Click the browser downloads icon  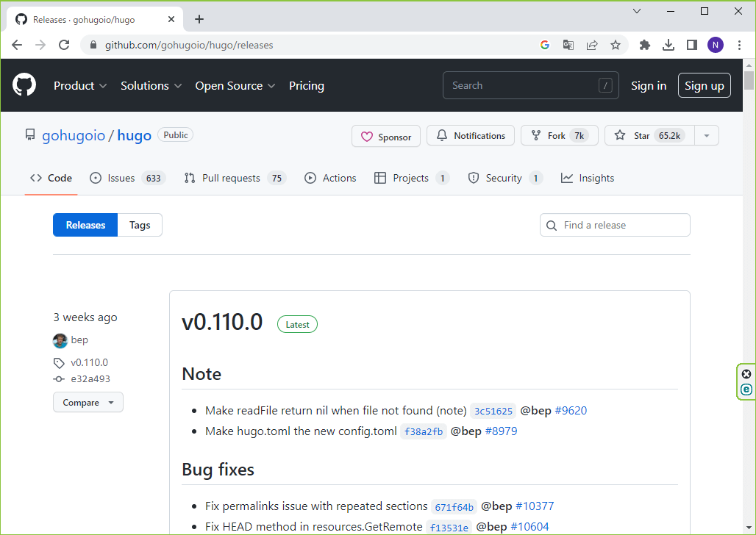tap(668, 45)
